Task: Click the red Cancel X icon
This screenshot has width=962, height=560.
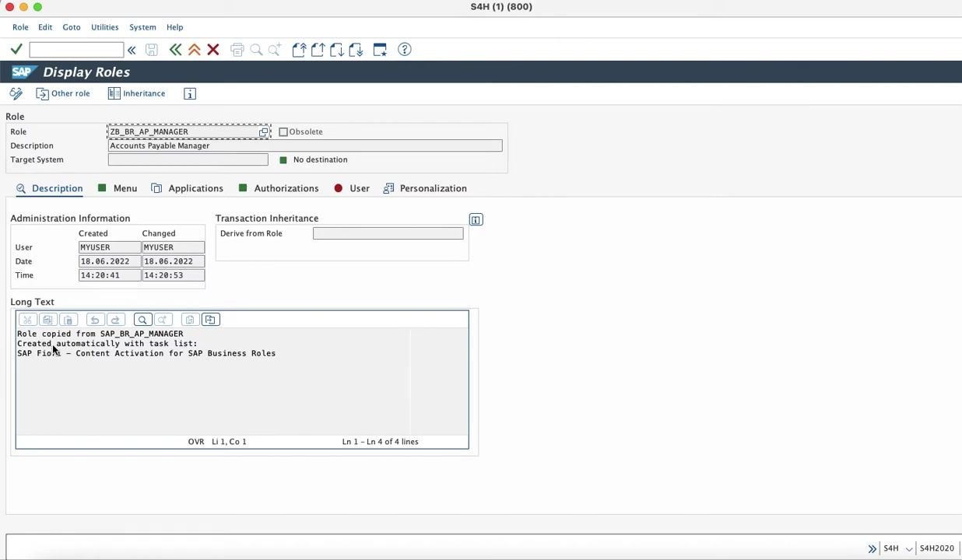Action: click(x=213, y=50)
